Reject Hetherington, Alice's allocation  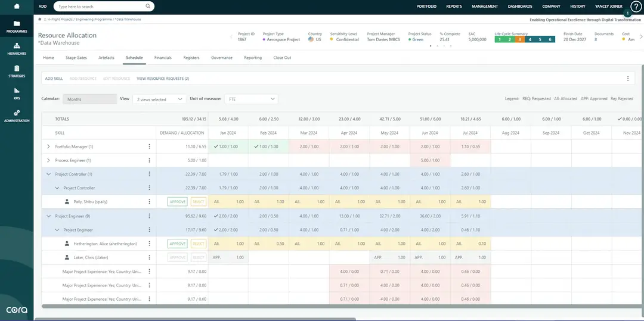[x=199, y=244]
